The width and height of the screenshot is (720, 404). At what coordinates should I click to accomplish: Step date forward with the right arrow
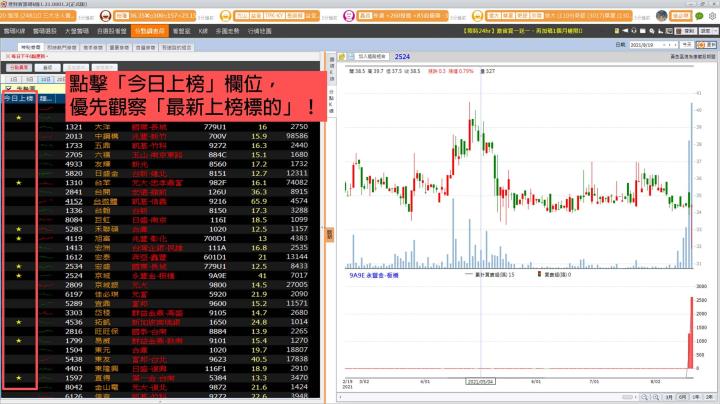click(675, 45)
